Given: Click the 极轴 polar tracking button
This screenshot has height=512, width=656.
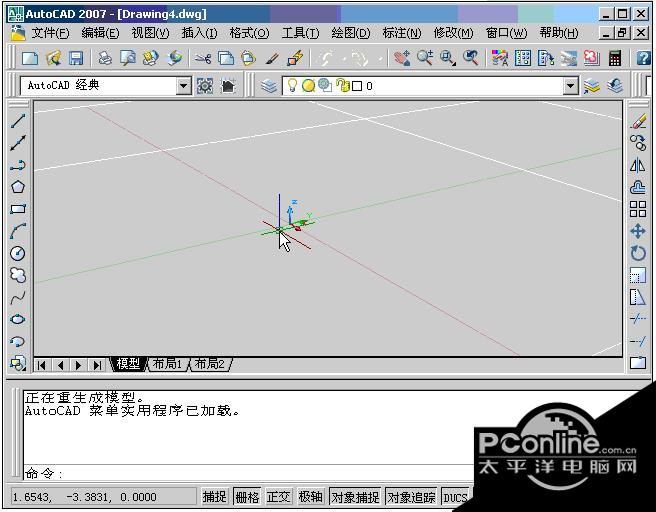Looking at the screenshot, I should point(310,497).
